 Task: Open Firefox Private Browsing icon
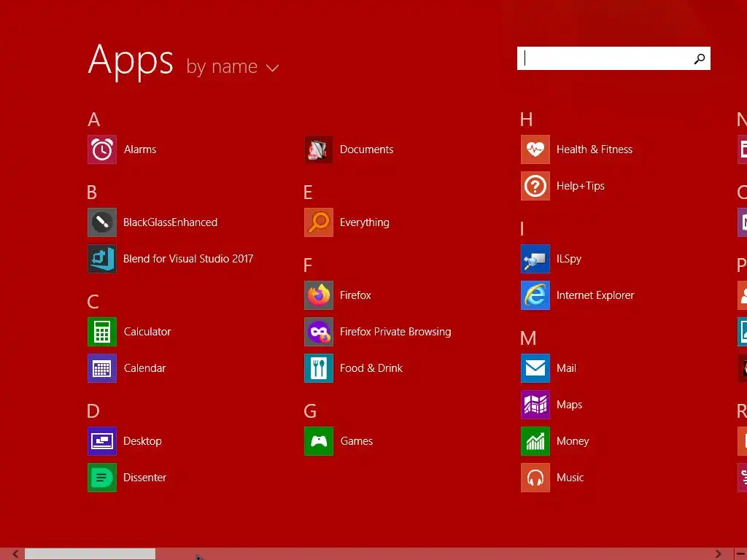click(319, 332)
